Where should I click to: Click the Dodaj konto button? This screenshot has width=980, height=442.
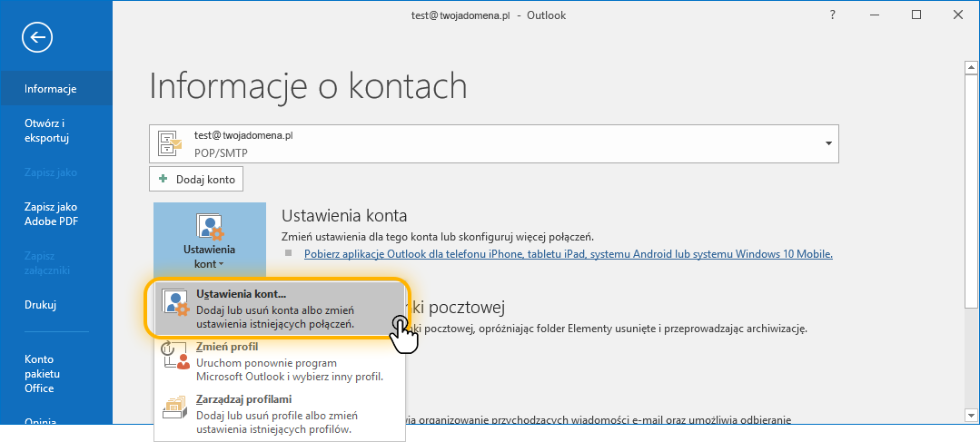pyautogui.click(x=196, y=179)
